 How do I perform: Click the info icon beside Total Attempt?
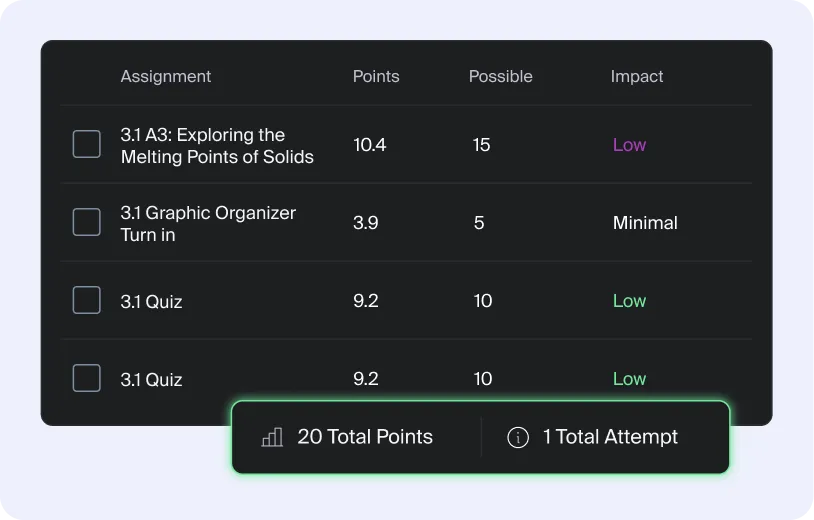coord(518,437)
